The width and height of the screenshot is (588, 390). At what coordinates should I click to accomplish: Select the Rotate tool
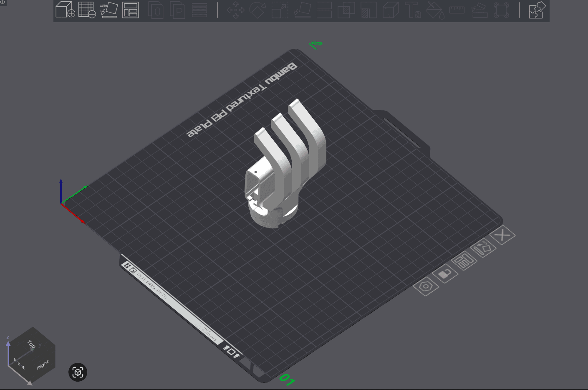pyautogui.click(x=257, y=10)
